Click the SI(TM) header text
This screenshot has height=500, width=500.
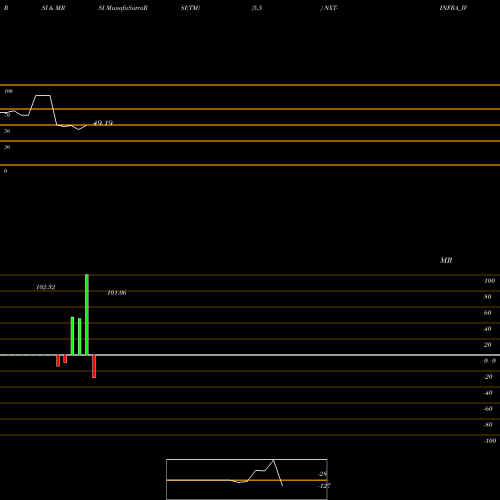coord(190,8)
